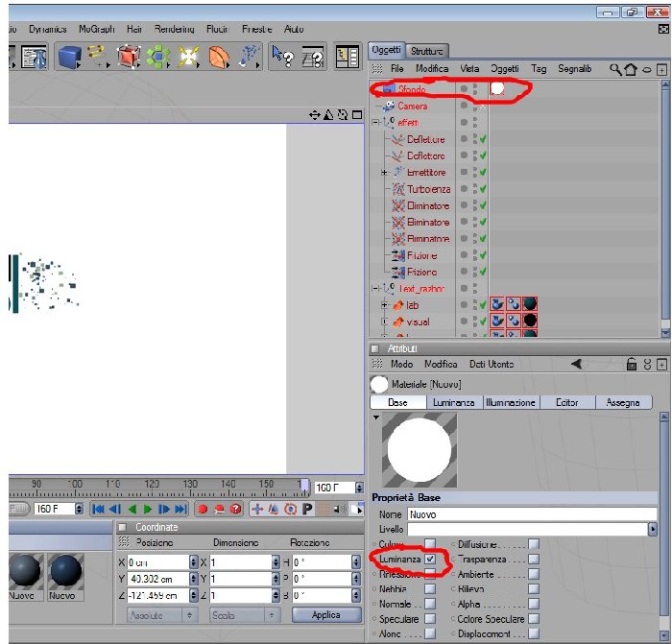
Task: Enable the Speculare channel checkbox
Action: click(430, 619)
